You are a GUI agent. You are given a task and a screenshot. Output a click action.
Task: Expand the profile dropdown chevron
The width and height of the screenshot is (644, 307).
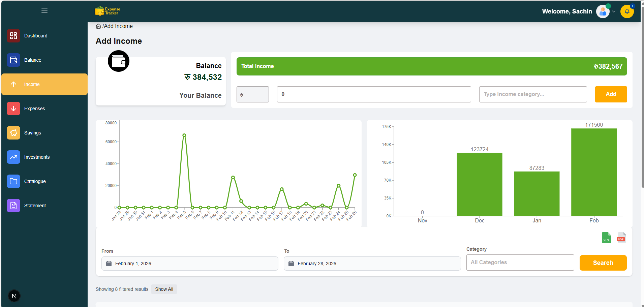[x=614, y=11]
